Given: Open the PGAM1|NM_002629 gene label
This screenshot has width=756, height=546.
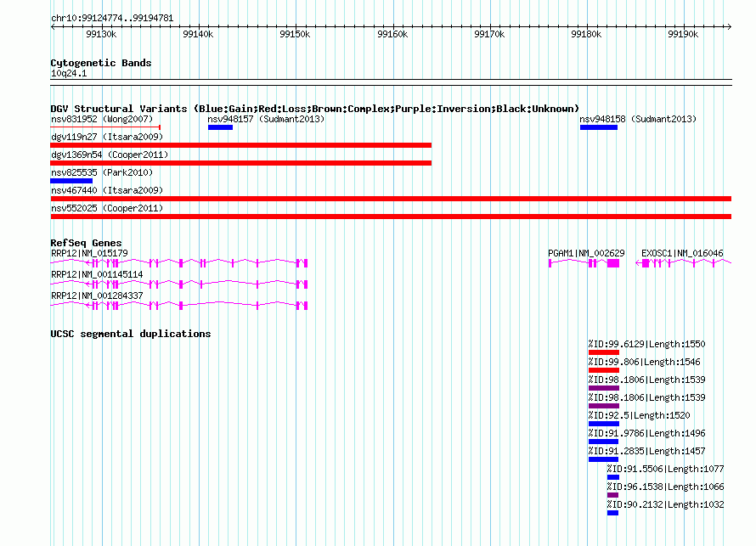Looking at the screenshot, I should (x=586, y=253).
